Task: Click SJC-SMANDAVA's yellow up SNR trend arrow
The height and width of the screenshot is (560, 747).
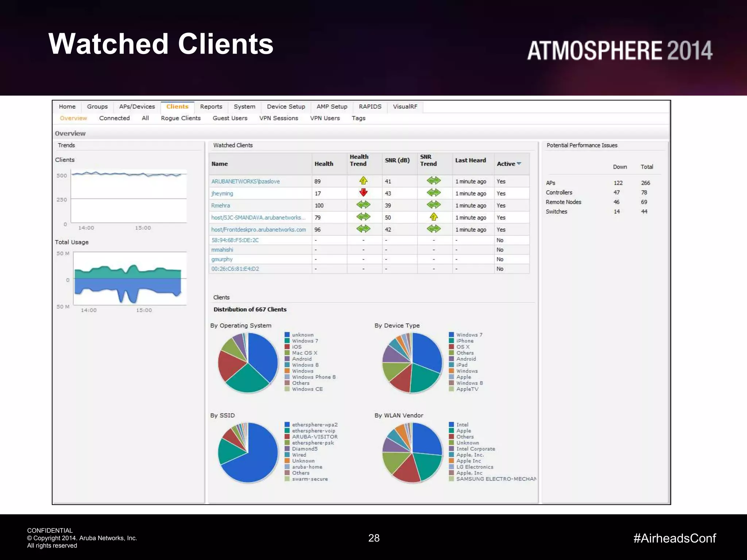Action: [434, 217]
